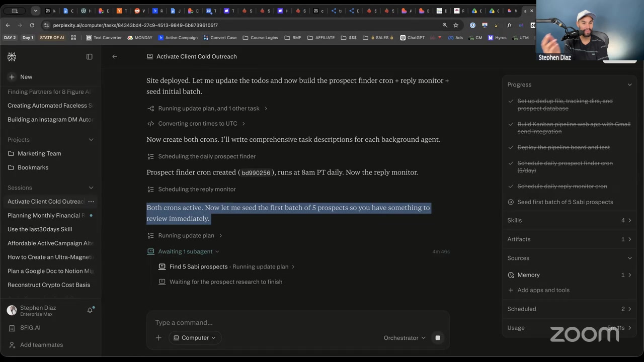Open notifications bell icon
Screen dimensions: 644x362
pos(90,310)
